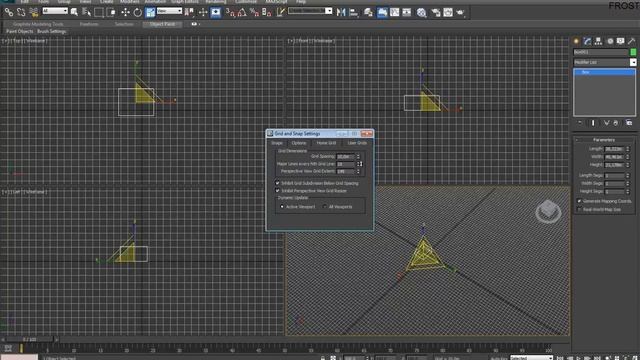Click the Render Production teapot icon
The width and height of the screenshot is (640, 360).
460,12
